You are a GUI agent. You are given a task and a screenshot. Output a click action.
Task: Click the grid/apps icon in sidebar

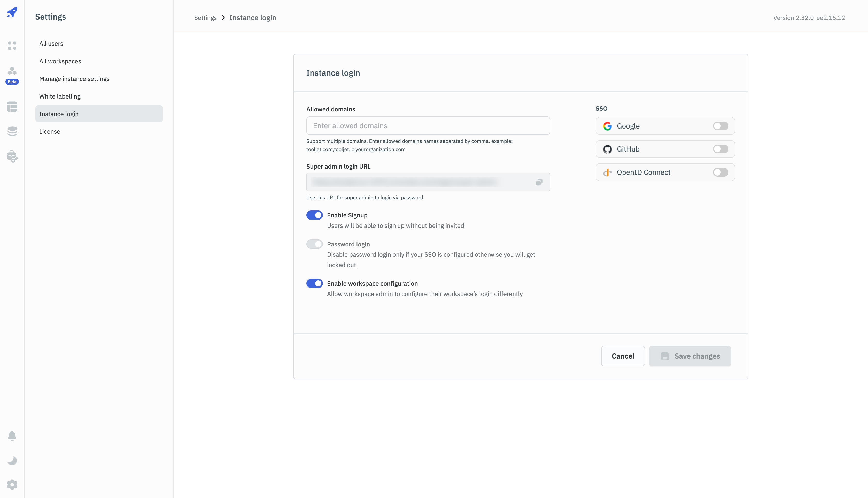12,45
